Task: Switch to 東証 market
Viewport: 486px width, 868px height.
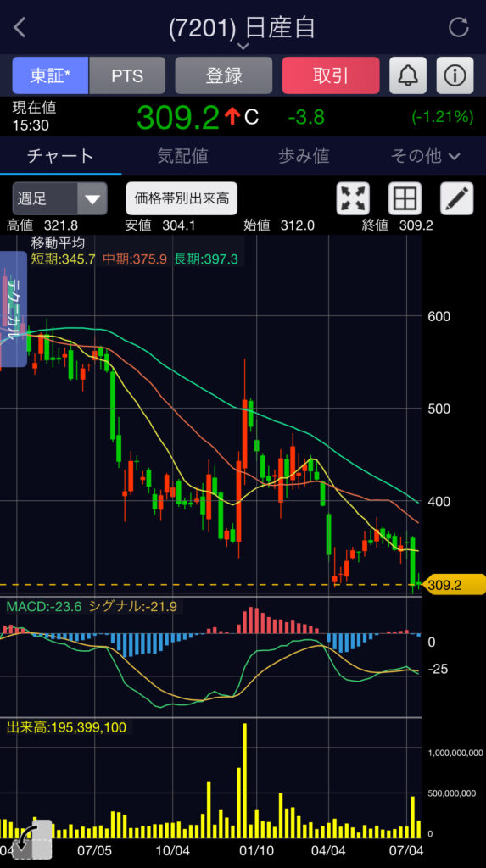Action: click(50, 75)
